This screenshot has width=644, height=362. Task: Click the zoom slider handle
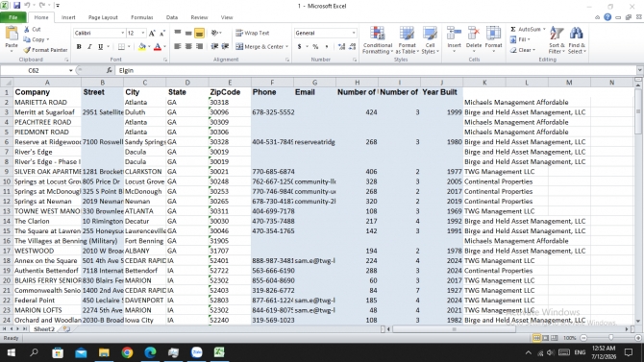pos(610,338)
